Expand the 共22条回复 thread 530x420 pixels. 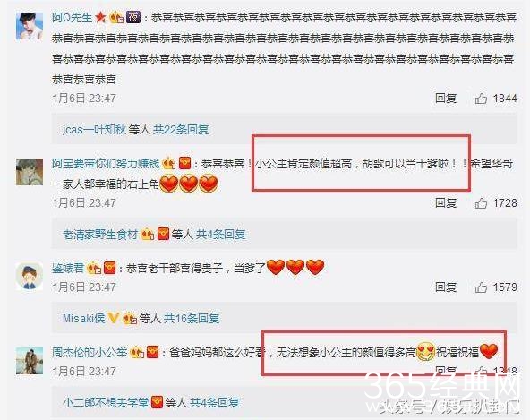coord(181,129)
